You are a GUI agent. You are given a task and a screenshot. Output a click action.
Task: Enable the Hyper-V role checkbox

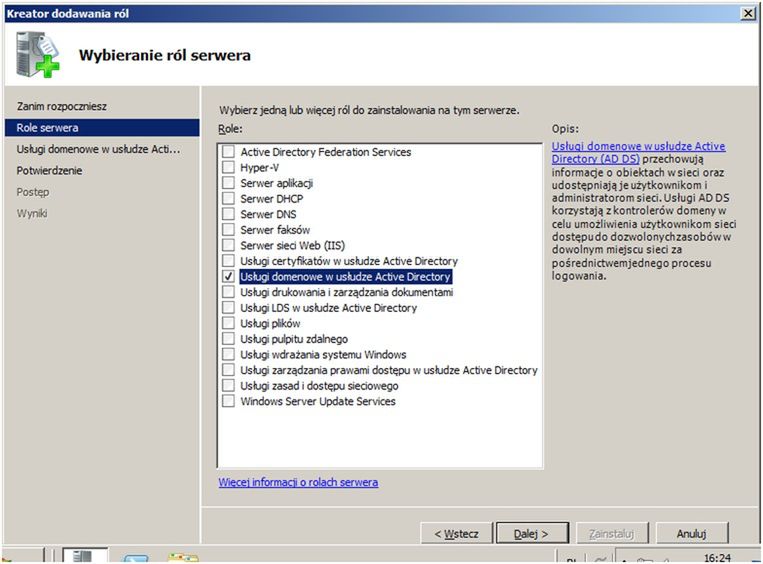[228, 167]
